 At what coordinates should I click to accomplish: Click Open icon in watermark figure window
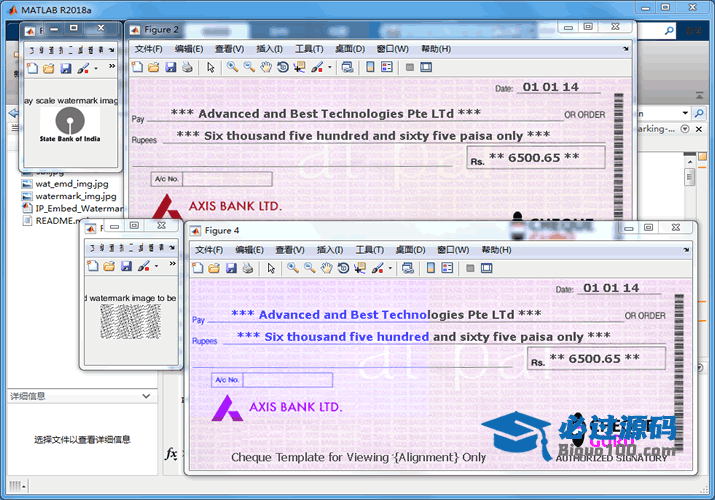(109, 266)
